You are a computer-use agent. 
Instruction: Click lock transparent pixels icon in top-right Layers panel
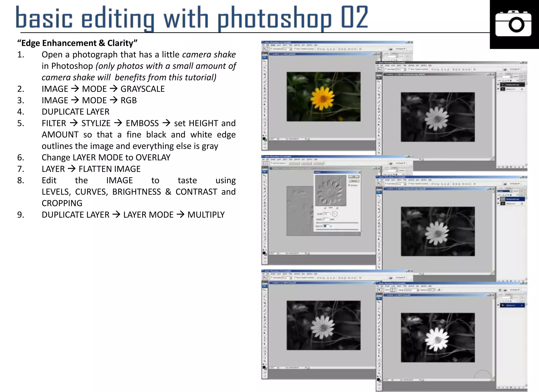coord(503,81)
